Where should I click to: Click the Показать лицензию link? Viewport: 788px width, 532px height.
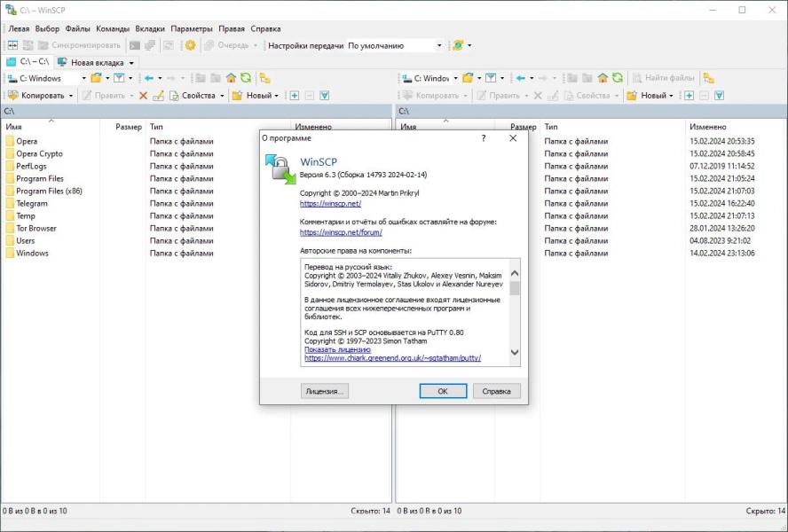(x=337, y=349)
